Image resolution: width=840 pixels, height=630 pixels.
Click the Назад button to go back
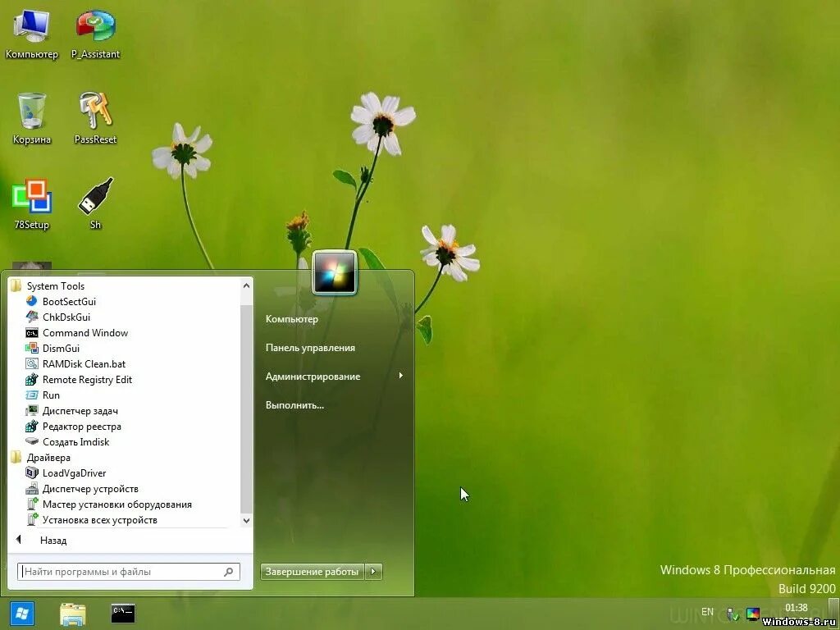tap(52, 540)
